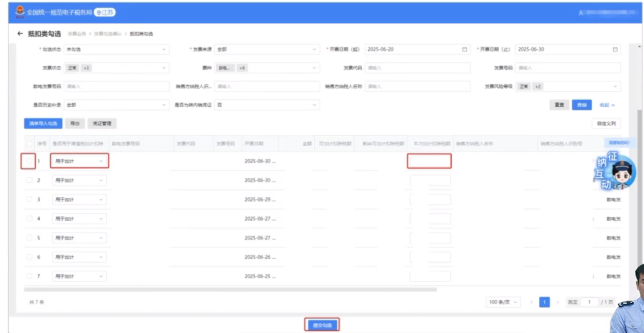Viewport: 644px width, 333px height.
Task: Submit selection with 提交勾选 button
Action: (322, 325)
